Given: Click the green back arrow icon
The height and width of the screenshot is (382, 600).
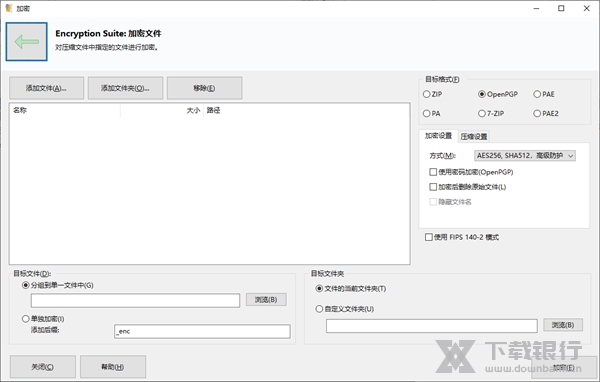Looking at the screenshot, I should (26, 41).
